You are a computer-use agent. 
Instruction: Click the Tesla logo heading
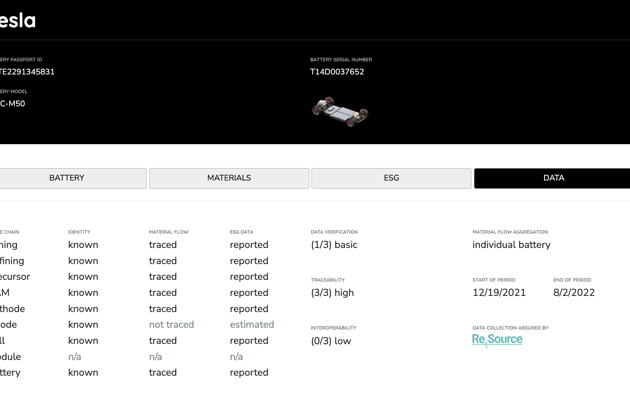click(18, 20)
